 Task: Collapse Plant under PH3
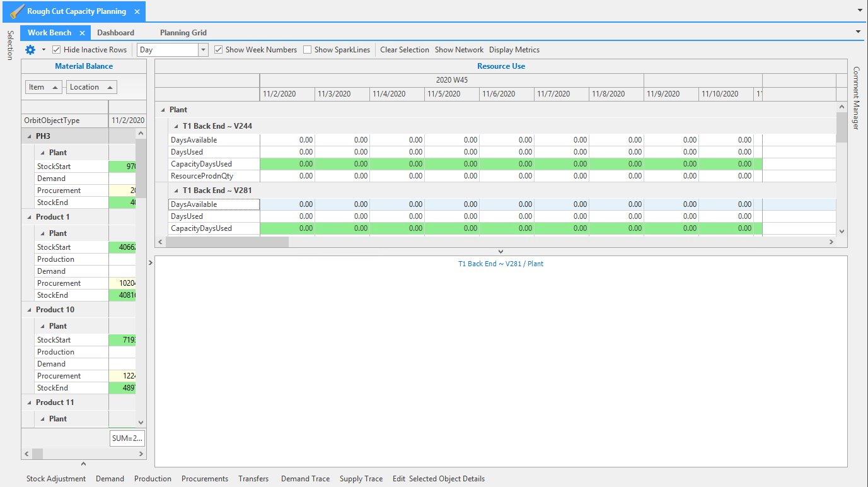click(43, 153)
